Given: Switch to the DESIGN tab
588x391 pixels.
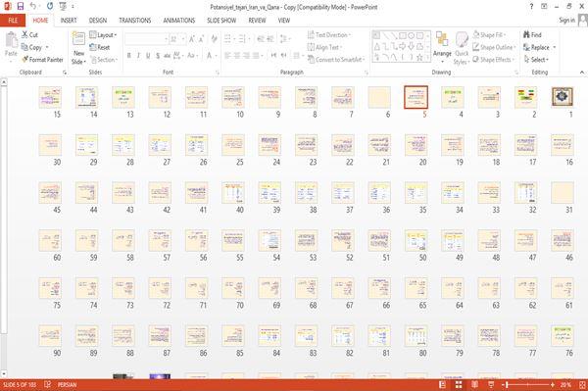Looking at the screenshot, I should click(97, 21).
